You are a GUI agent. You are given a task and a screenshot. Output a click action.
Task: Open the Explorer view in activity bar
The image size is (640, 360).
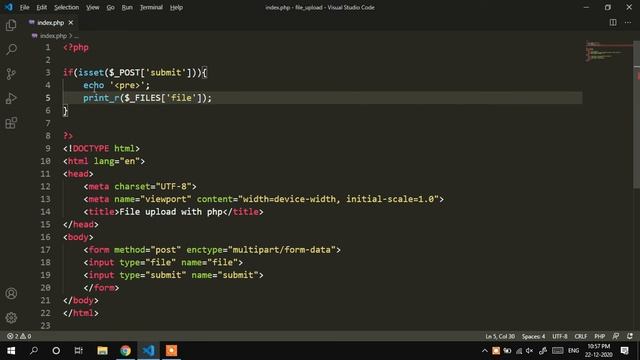click(11, 25)
